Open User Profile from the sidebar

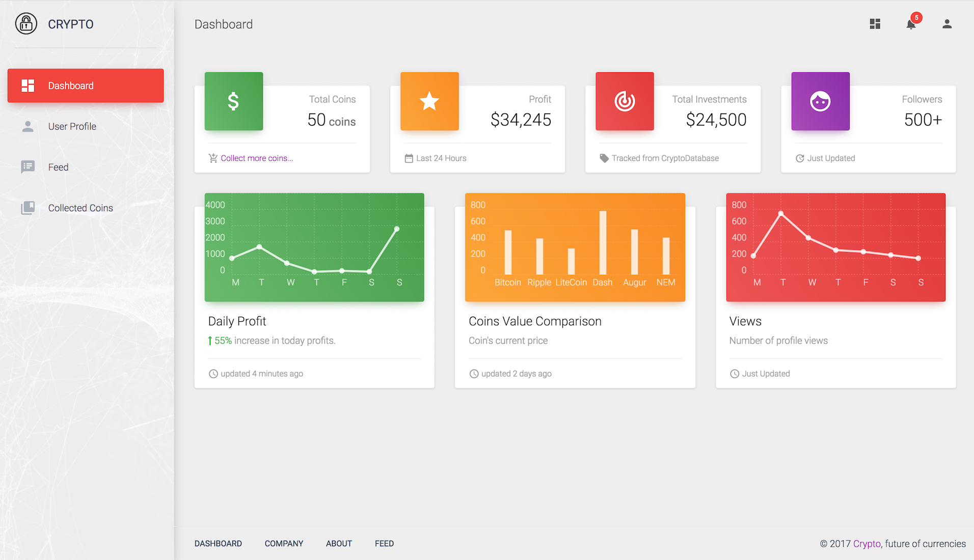click(x=72, y=126)
